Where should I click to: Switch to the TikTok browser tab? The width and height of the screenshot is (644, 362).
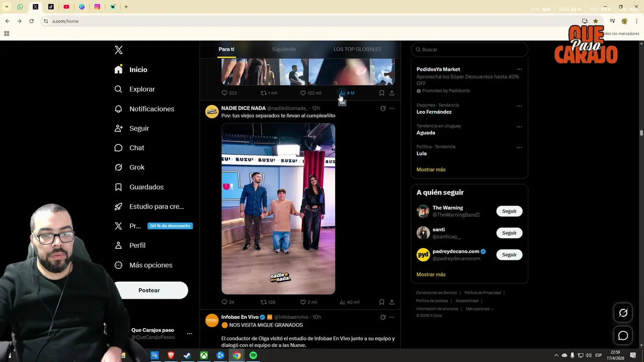51,7
